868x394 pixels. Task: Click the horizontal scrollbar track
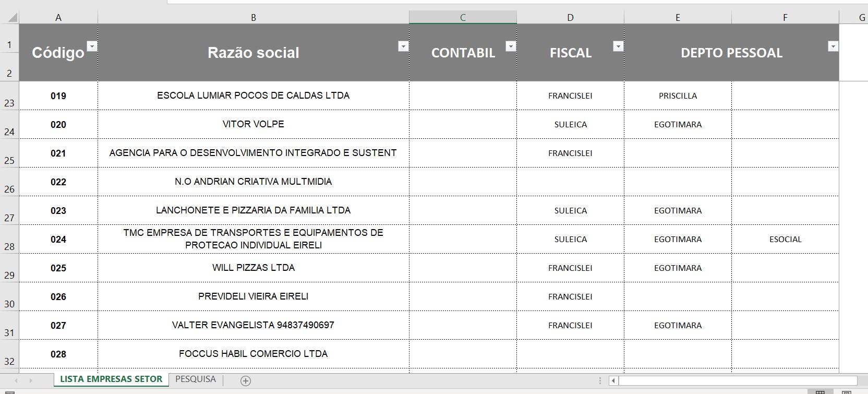[x=738, y=380]
